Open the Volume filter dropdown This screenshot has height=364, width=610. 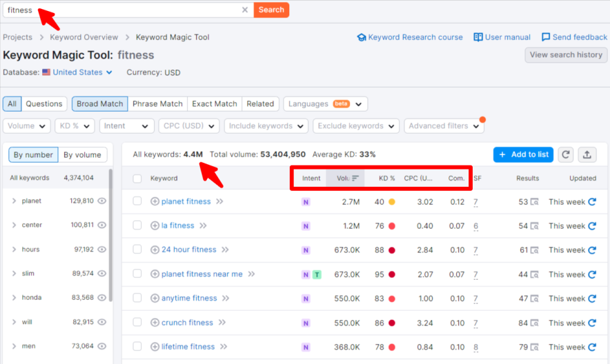26,126
